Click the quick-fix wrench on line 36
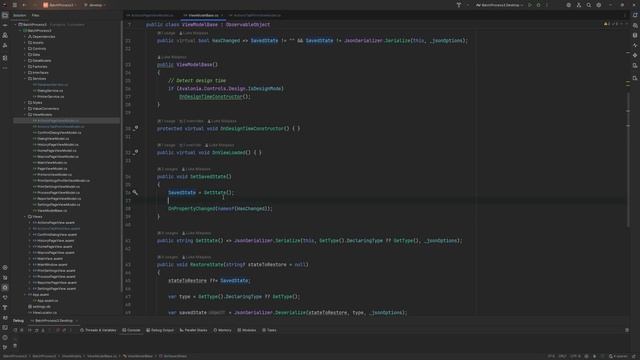 135,192
